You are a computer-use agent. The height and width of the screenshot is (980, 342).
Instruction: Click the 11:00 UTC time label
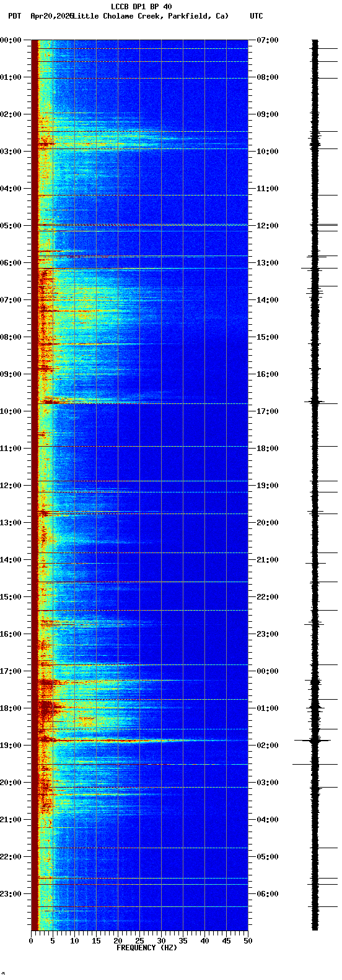point(268,189)
